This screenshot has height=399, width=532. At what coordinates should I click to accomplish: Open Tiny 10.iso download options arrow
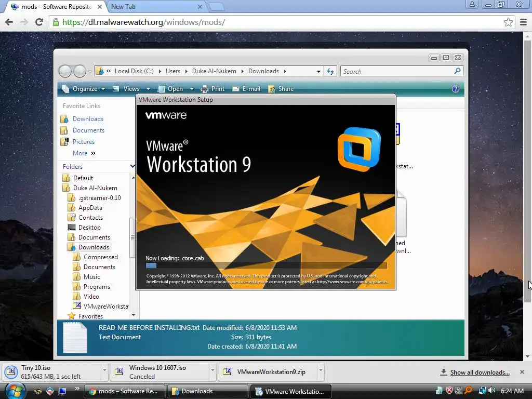(104, 370)
